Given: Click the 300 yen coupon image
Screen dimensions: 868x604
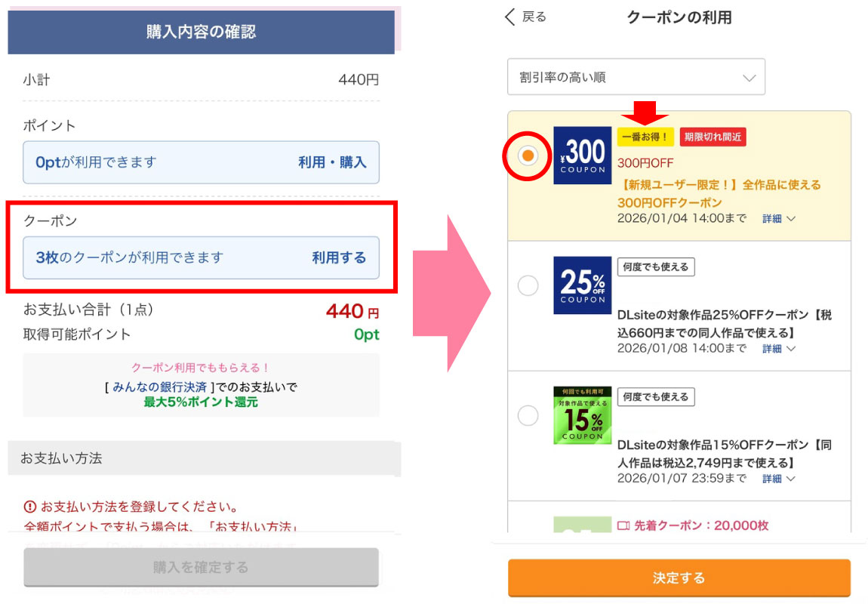Looking at the screenshot, I should click(582, 156).
